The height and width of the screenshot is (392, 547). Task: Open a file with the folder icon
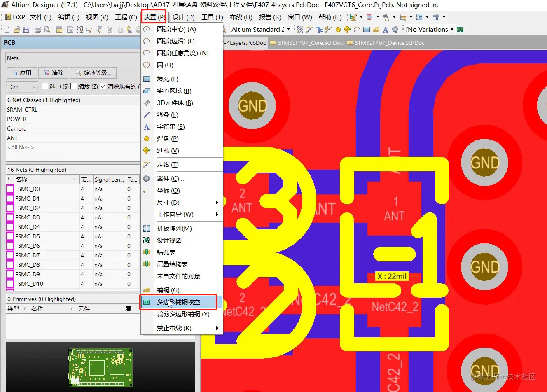coord(17,30)
